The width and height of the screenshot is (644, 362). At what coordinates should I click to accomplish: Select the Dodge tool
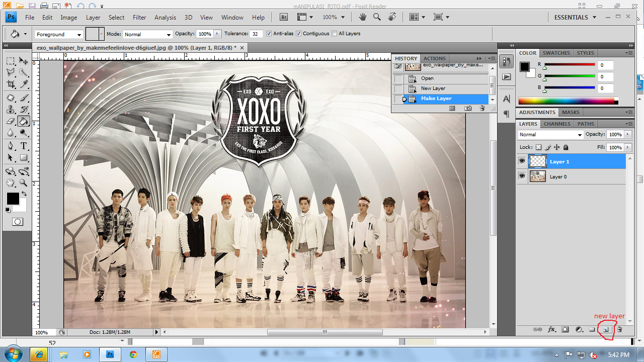tap(24, 133)
